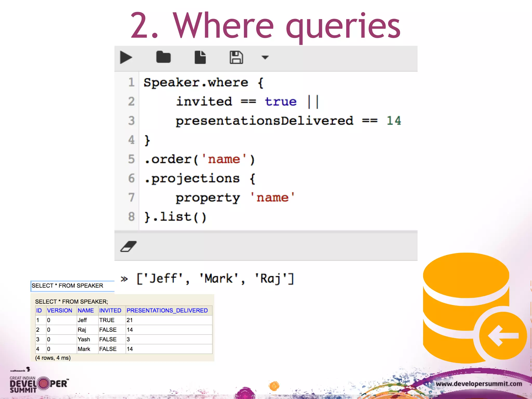532x399 pixels.
Task: Clear console output with the eraser icon
Action: [x=128, y=246]
